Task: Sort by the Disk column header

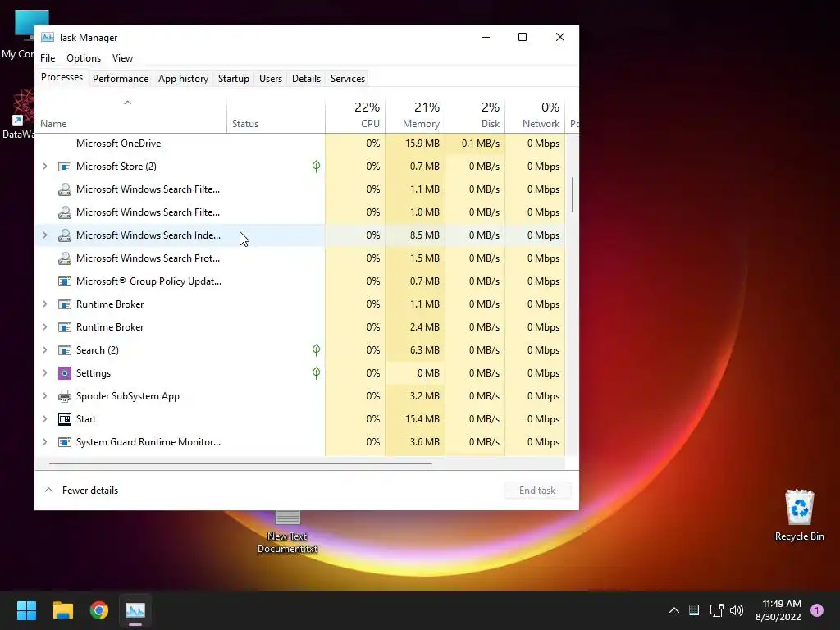Action: (x=475, y=115)
